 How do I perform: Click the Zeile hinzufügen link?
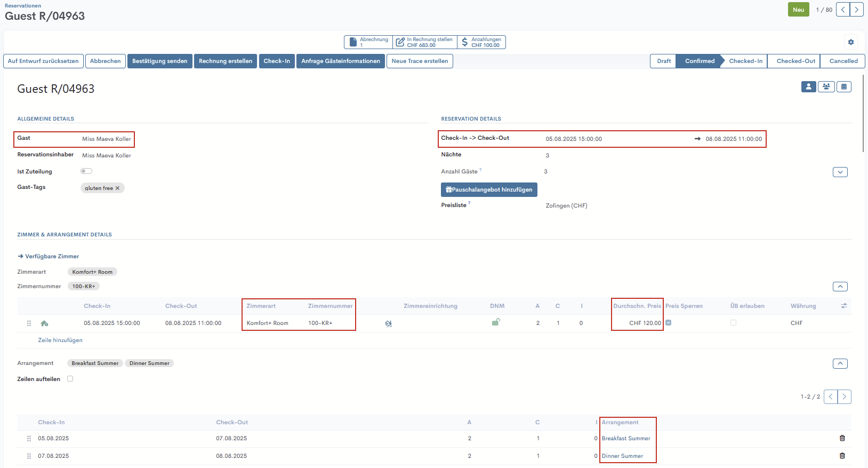pos(60,340)
